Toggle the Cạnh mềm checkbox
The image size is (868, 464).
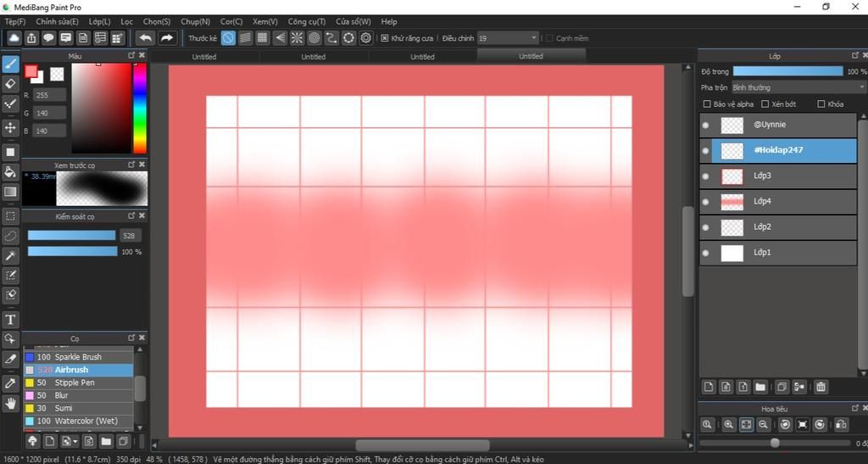coord(549,38)
